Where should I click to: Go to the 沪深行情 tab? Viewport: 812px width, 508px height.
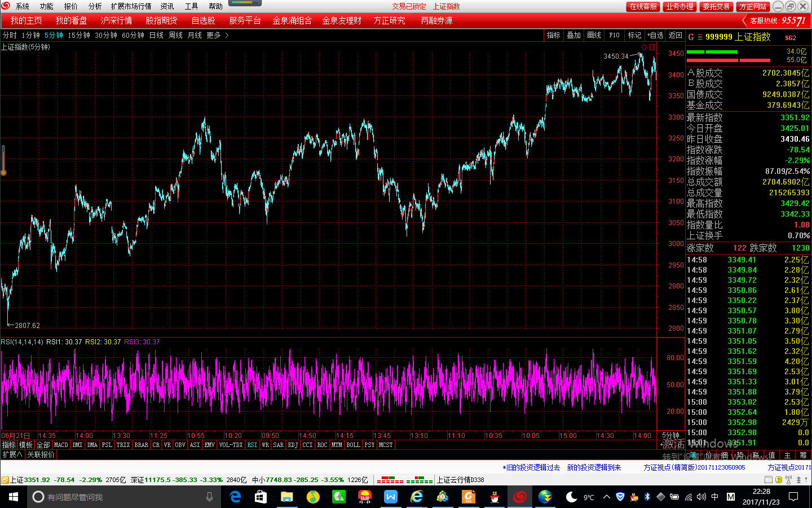click(x=116, y=20)
